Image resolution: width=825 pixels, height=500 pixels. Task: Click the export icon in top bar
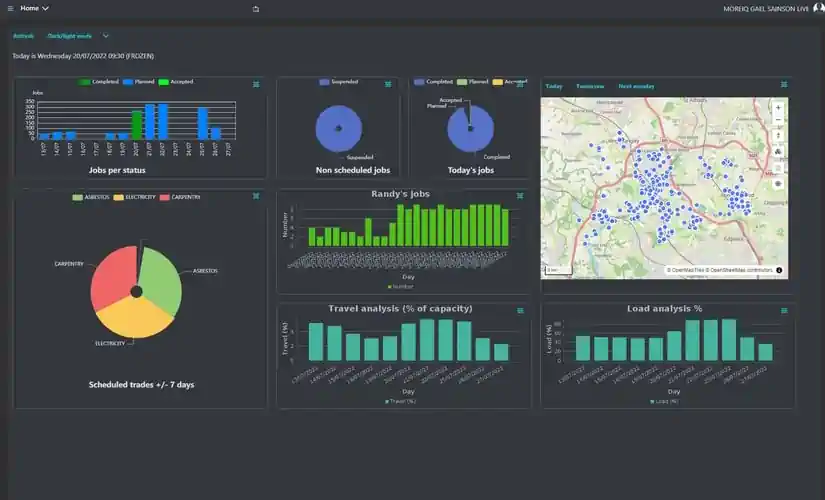tap(256, 9)
